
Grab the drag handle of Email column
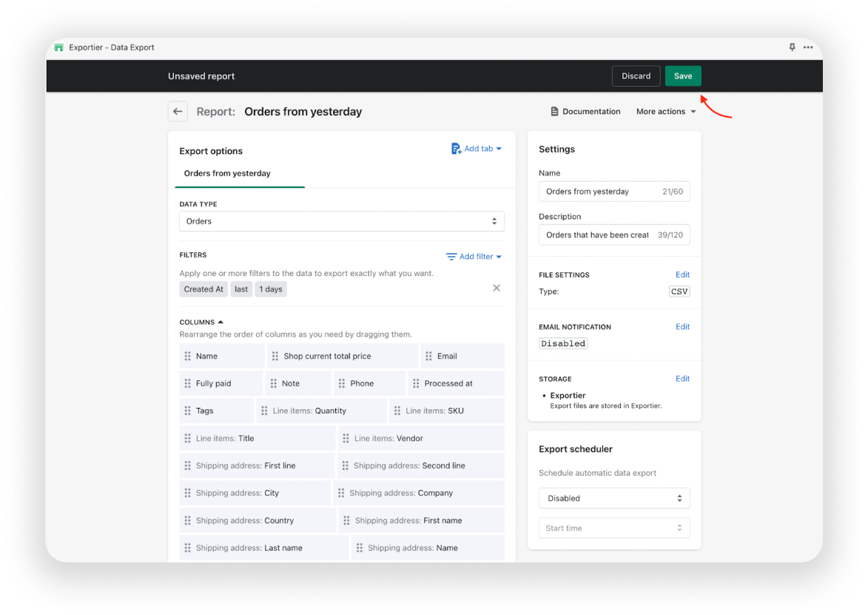point(428,356)
